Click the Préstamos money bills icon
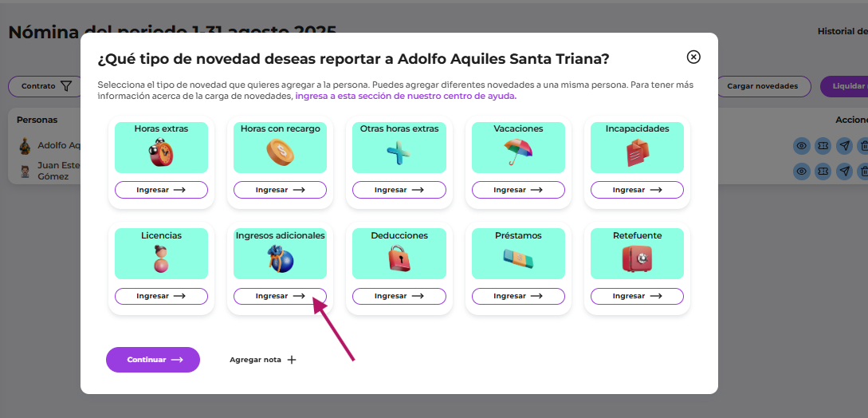The width and height of the screenshot is (868, 418). point(517,258)
